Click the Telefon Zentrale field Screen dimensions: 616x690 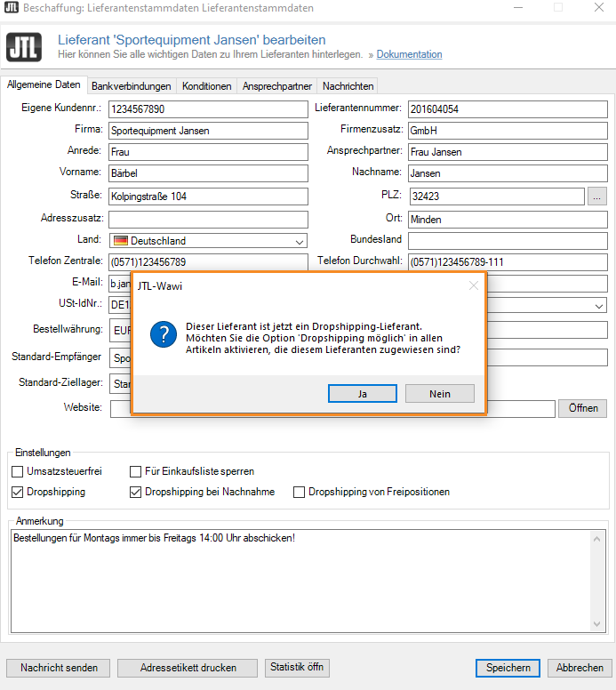208,261
